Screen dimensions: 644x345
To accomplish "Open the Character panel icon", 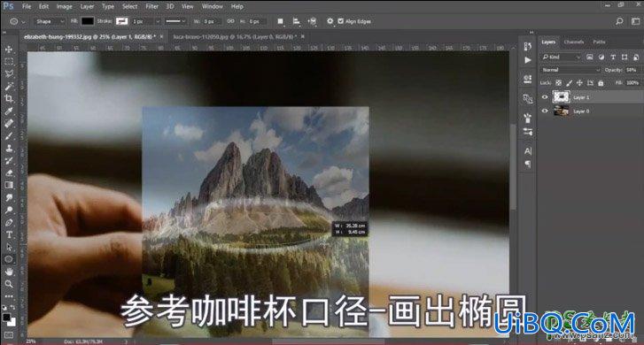I will 528,151.
